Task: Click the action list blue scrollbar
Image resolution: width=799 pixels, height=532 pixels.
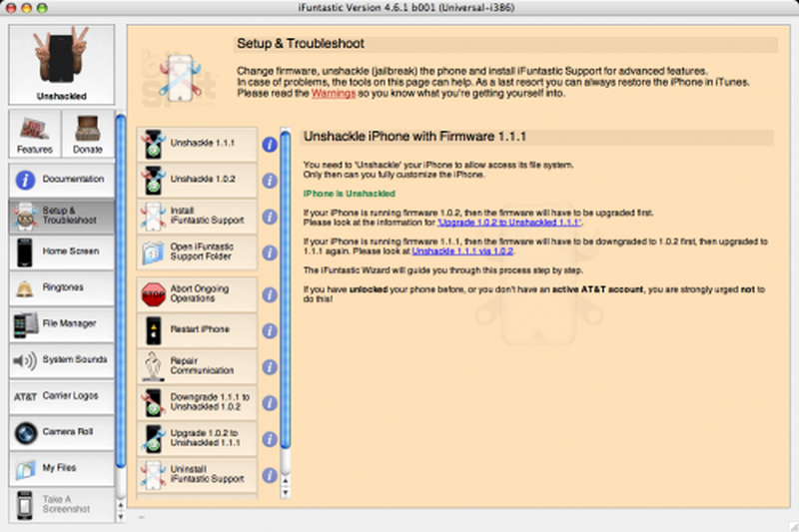Action: pyautogui.click(x=286, y=290)
